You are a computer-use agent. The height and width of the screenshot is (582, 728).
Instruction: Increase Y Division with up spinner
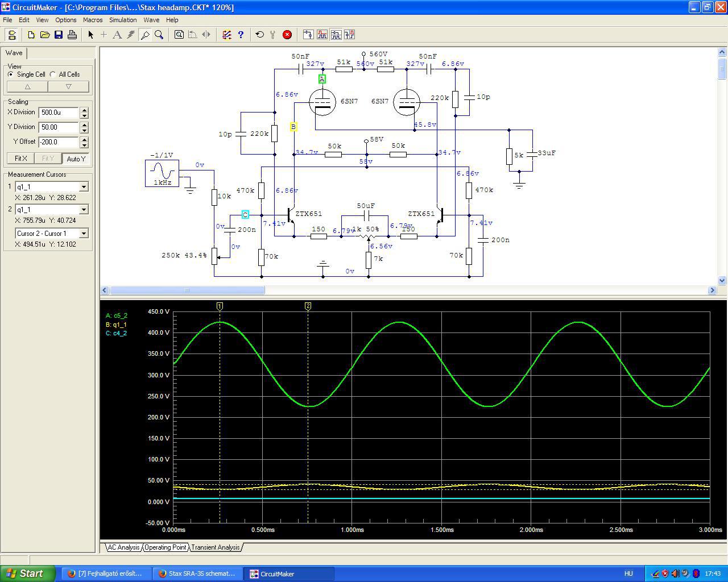click(85, 125)
